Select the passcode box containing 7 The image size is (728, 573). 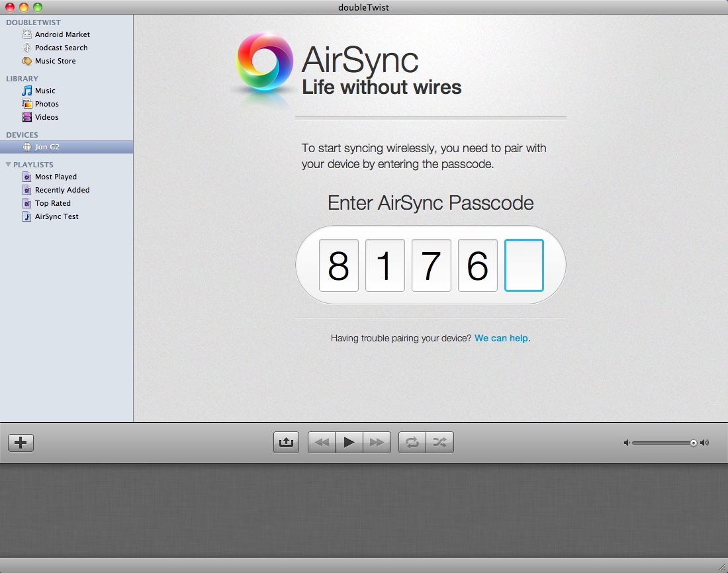(x=432, y=265)
